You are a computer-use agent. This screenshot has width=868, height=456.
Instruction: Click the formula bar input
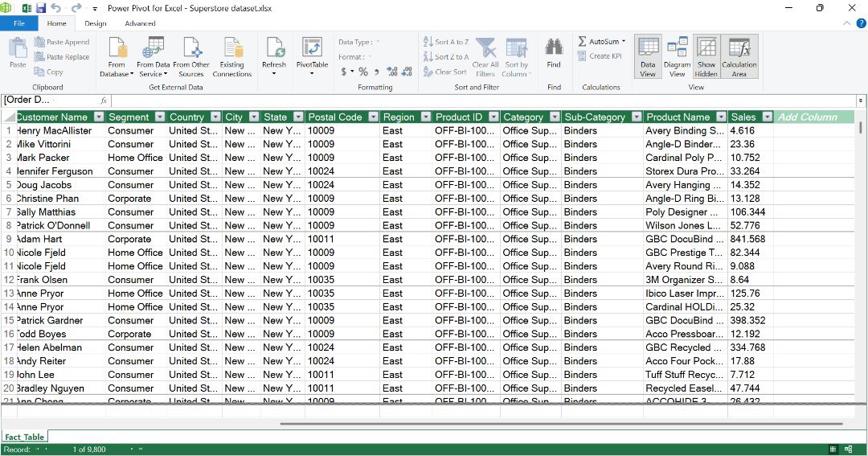pos(483,101)
